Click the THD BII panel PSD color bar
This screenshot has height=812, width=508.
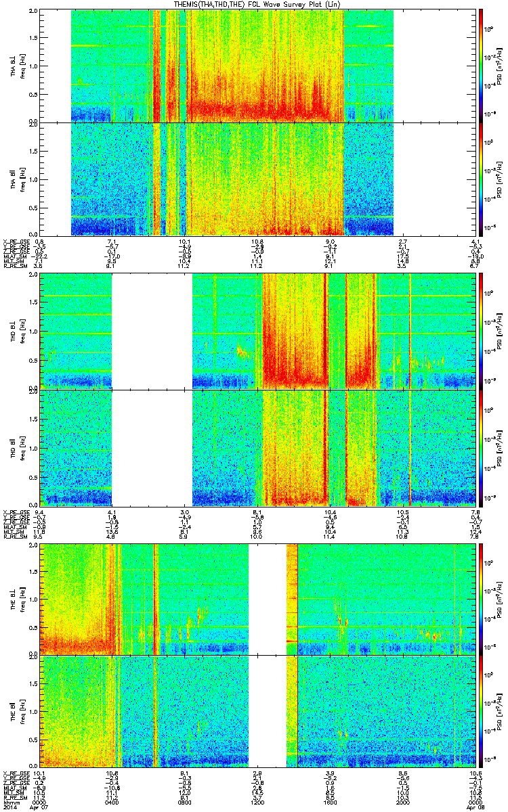click(481, 447)
